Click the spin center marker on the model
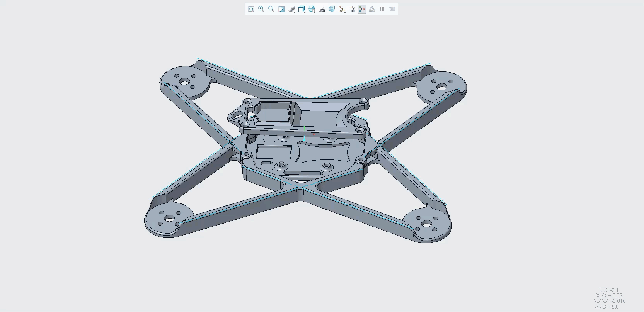 point(305,134)
